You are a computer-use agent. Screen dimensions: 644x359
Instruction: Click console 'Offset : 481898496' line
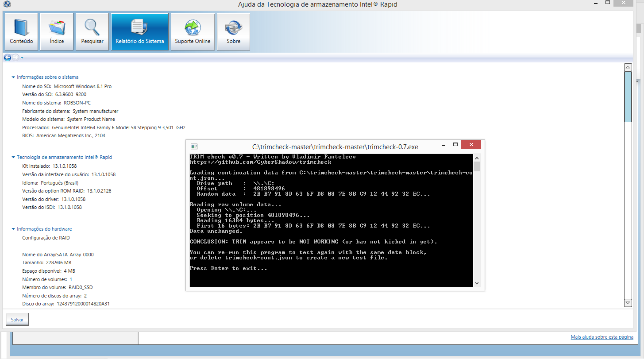click(241, 189)
